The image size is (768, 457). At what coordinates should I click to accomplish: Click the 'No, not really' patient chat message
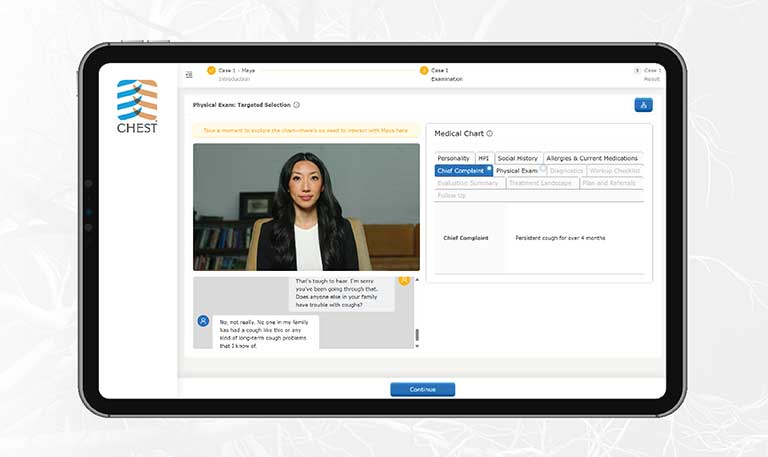pyautogui.click(x=265, y=333)
